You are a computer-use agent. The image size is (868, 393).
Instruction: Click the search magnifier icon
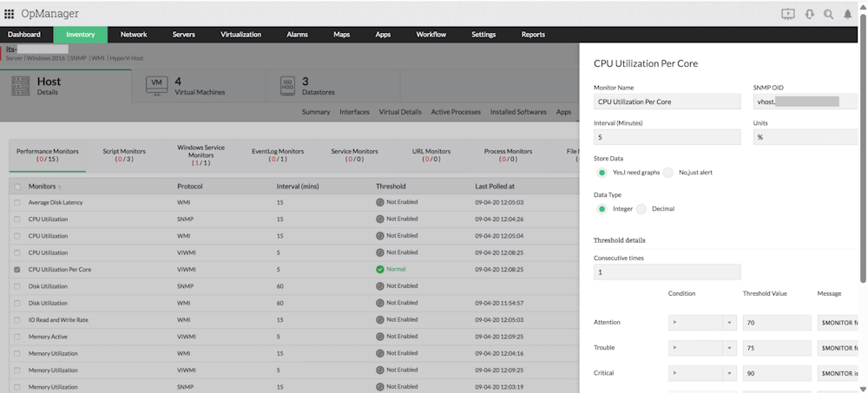(x=828, y=15)
